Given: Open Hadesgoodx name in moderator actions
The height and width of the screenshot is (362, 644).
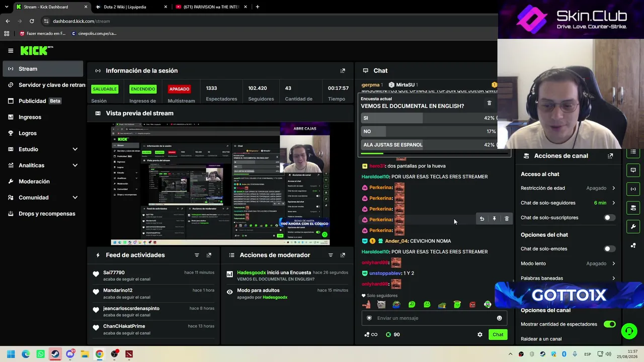Looking at the screenshot, I should point(251,273).
